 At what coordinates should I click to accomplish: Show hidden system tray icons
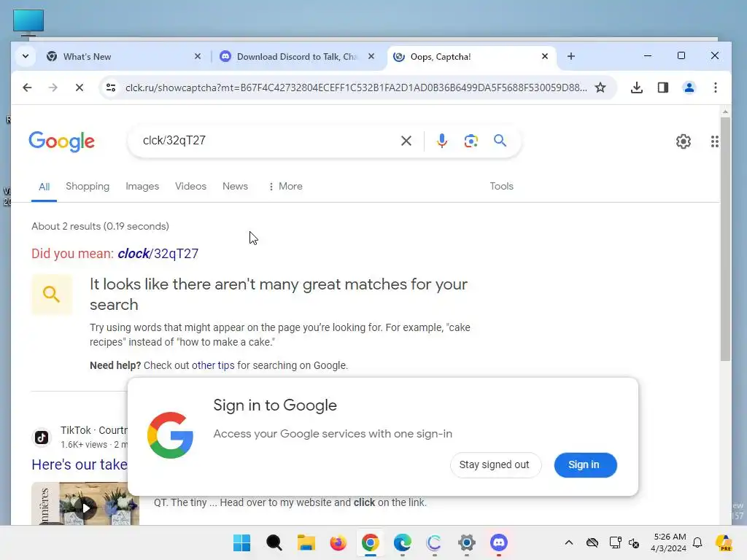pos(569,542)
